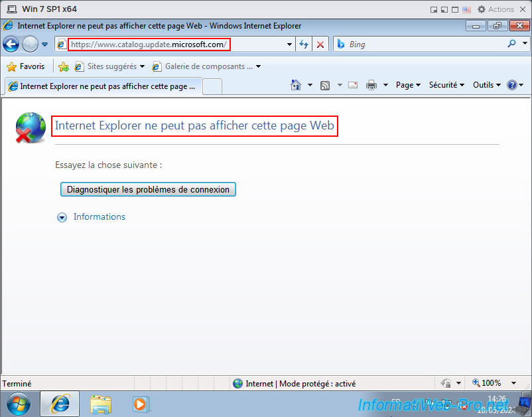
Task: Click the Read mail envelope icon
Action: 352,85
